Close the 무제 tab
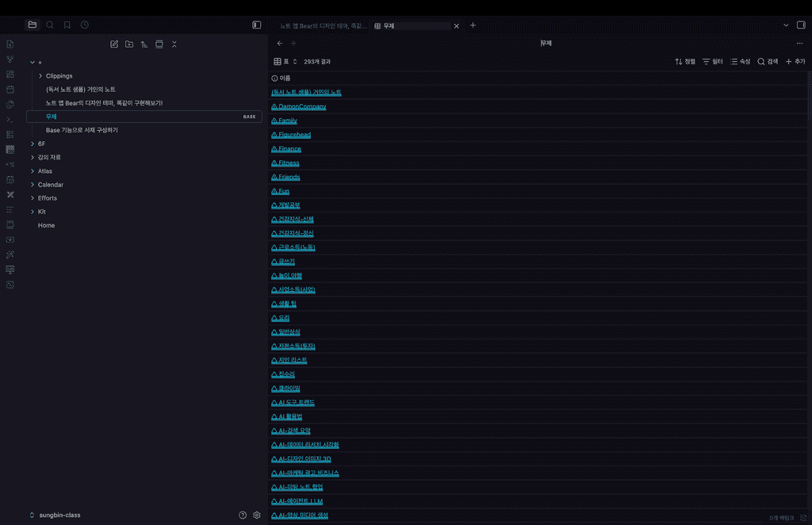Viewport: 812px width, 525px height. pos(456,26)
